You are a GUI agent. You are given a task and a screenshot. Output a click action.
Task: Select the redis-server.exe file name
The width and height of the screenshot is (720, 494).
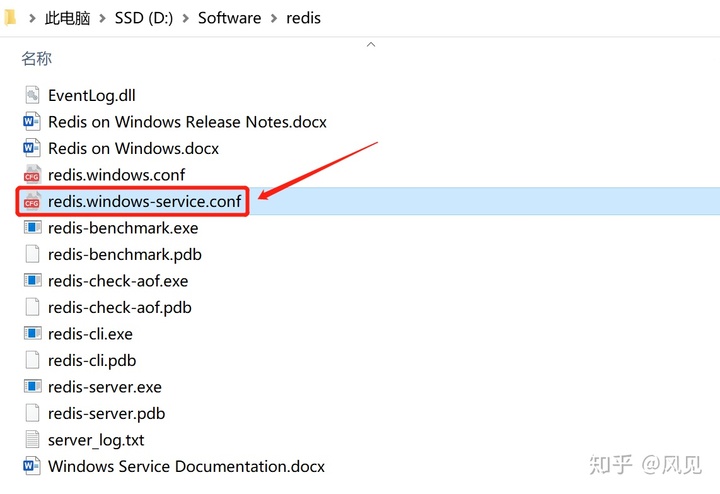(105, 387)
